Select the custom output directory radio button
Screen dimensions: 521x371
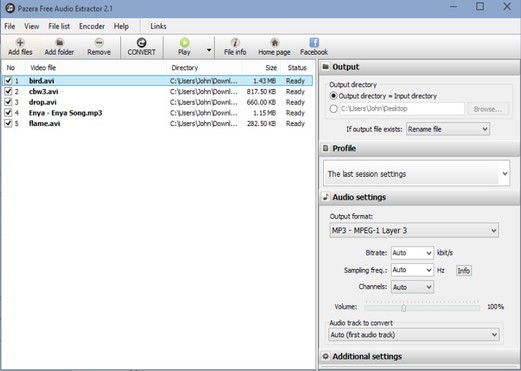click(333, 109)
